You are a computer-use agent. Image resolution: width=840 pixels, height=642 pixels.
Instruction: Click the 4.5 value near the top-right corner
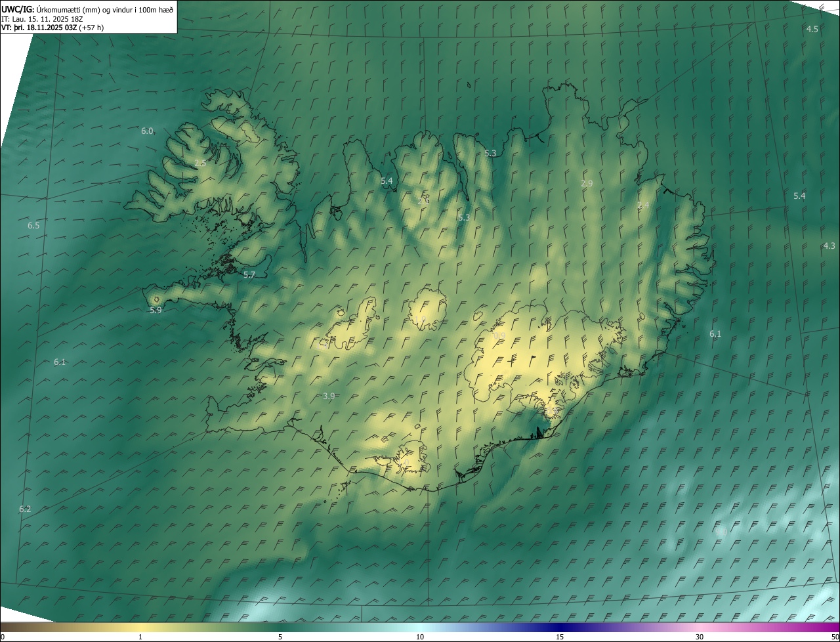point(812,30)
